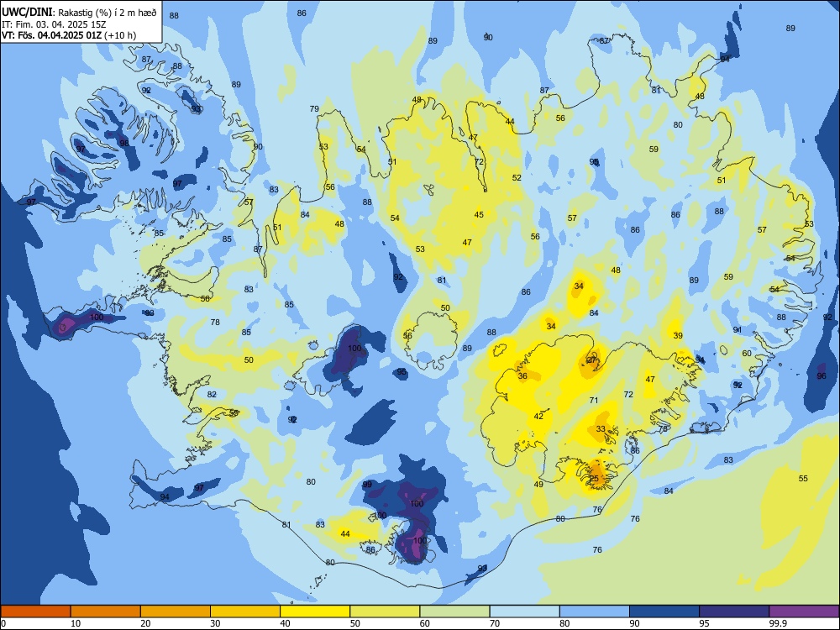This screenshot has width=840, height=630.
Task: Pick the 95–99.9 navy legend swatch
Action: point(734,612)
